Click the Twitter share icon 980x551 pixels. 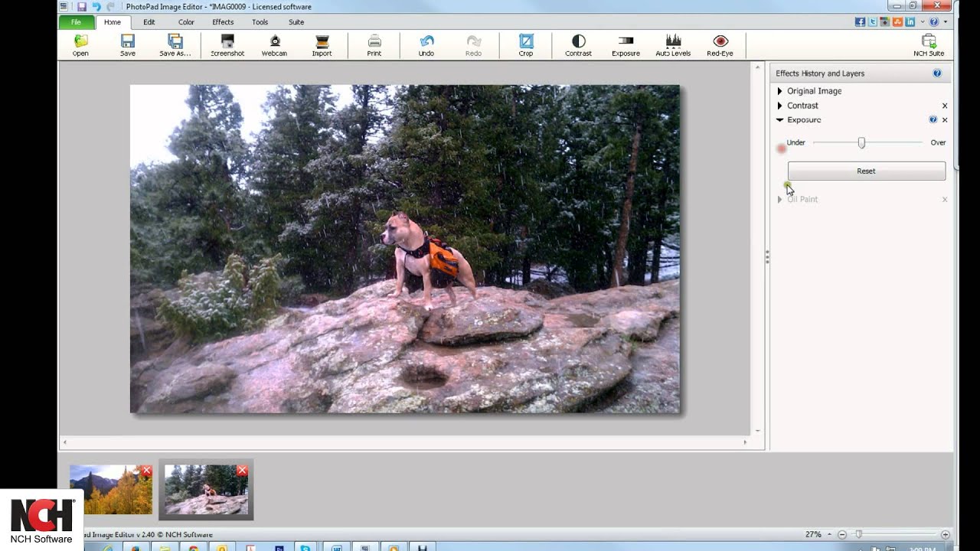click(x=873, y=22)
